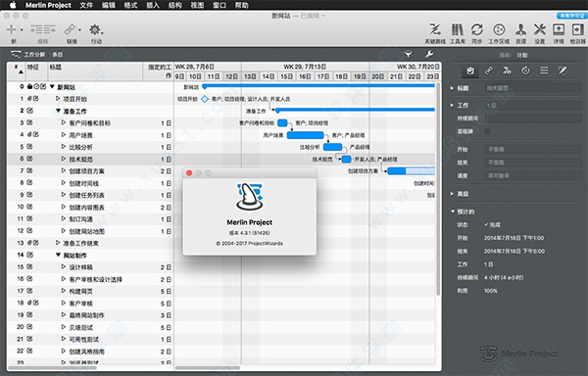Open the 视图 menu
The height and width of the screenshot is (376, 588).
pyautogui.click(x=197, y=5)
